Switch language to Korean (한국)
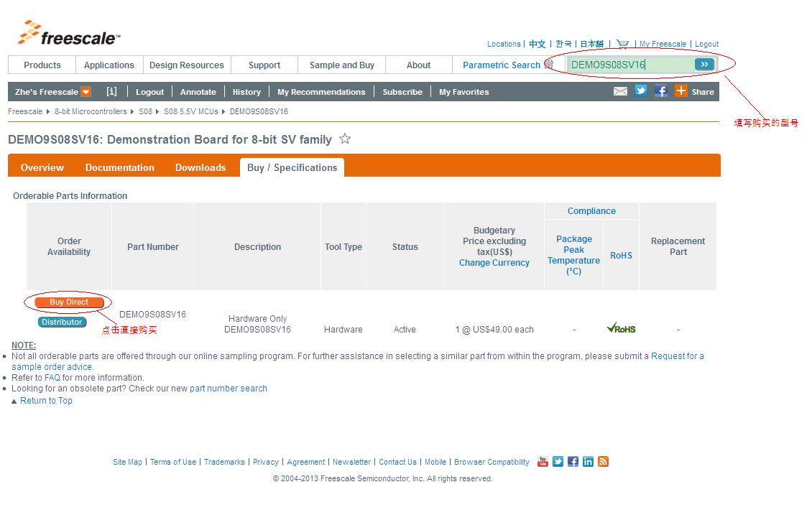This screenshot has height=520, width=812. [563, 44]
